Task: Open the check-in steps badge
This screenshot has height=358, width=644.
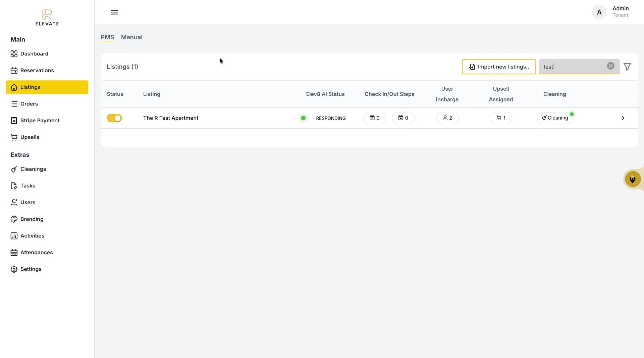Action: (374, 118)
